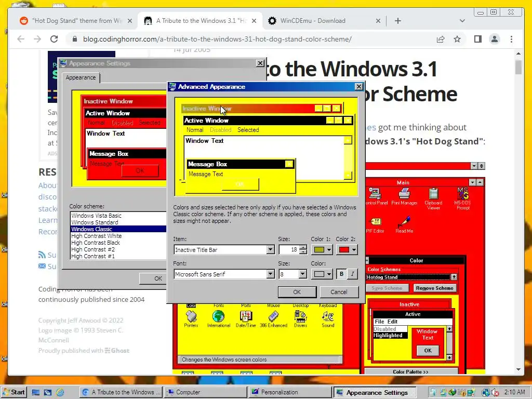
Task: Switch to Personalization window in taskbar
Action: [290, 392]
